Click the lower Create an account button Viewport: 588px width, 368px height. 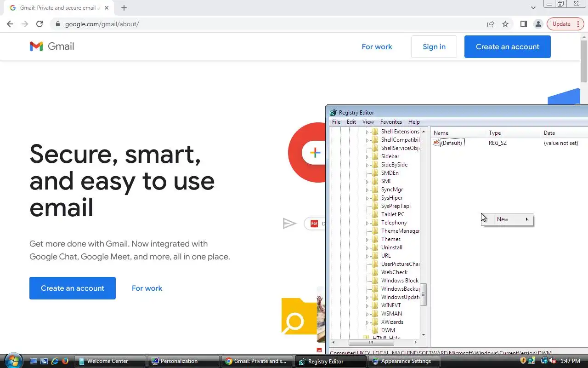pos(73,288)
